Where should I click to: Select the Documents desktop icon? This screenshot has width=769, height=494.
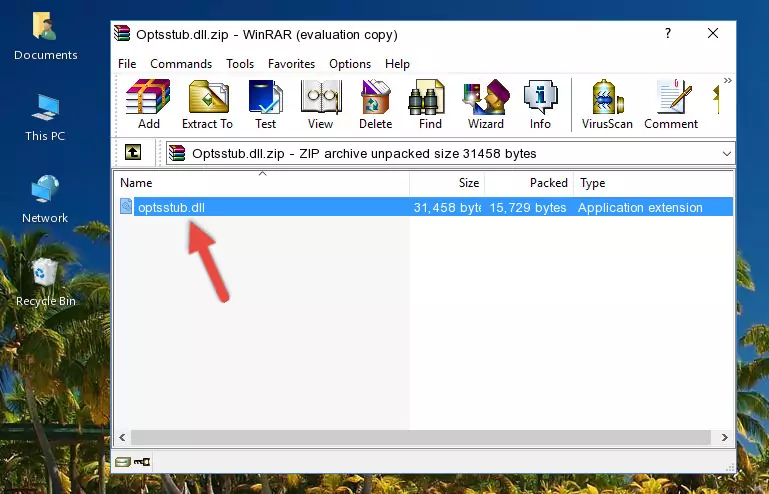pos(45,37)
